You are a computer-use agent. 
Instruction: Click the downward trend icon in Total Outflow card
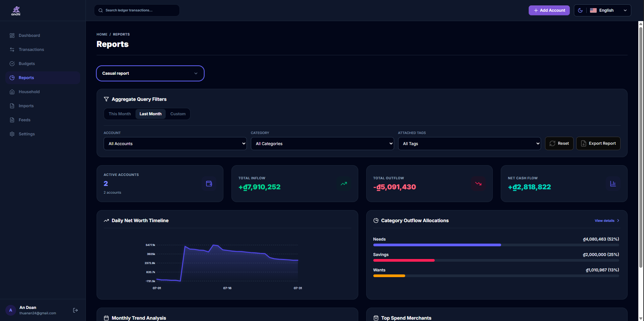tap(478, 184)
